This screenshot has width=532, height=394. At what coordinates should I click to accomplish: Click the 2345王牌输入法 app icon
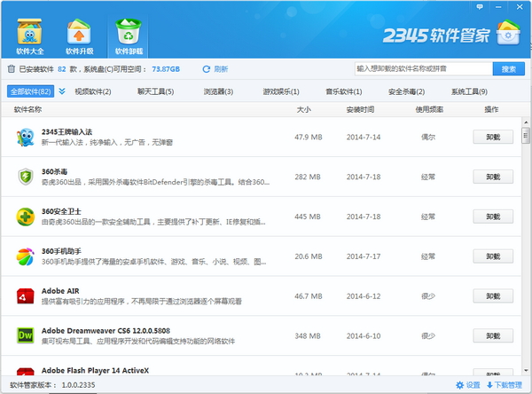click(25, 137)
